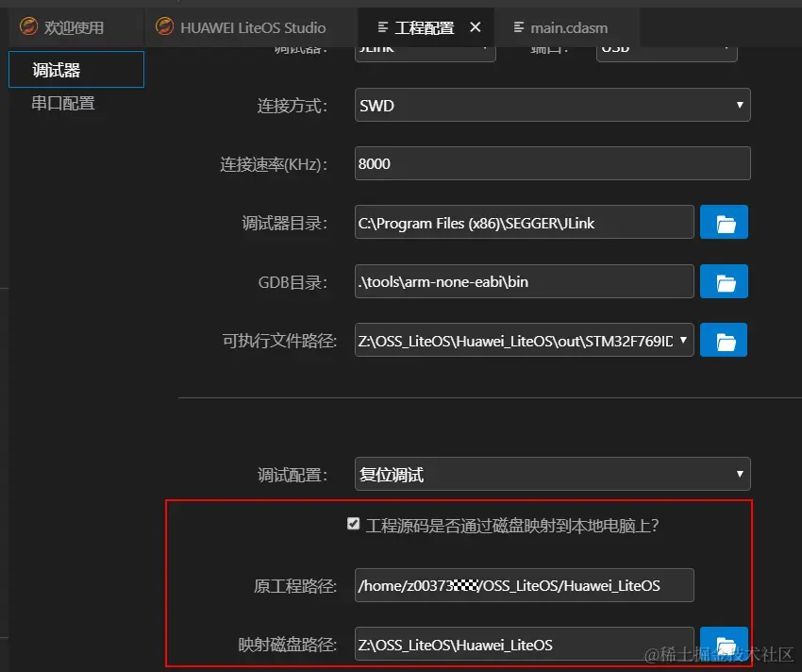Image resolution: width=802 pixels, height=672 pixels.
Task: Expand 可执行文件路径 dropdown arrow
Action: (683, 340)
